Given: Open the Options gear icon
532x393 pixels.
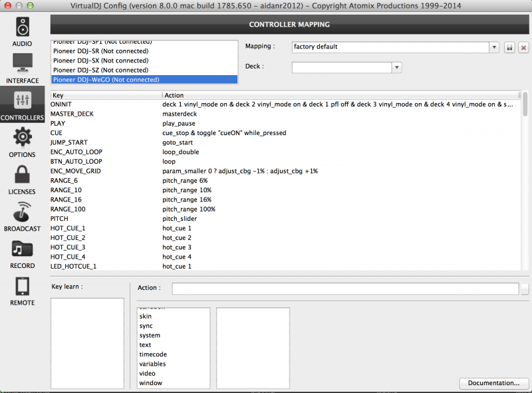Looking at the screenshot, I should click(x=23, y=137).
